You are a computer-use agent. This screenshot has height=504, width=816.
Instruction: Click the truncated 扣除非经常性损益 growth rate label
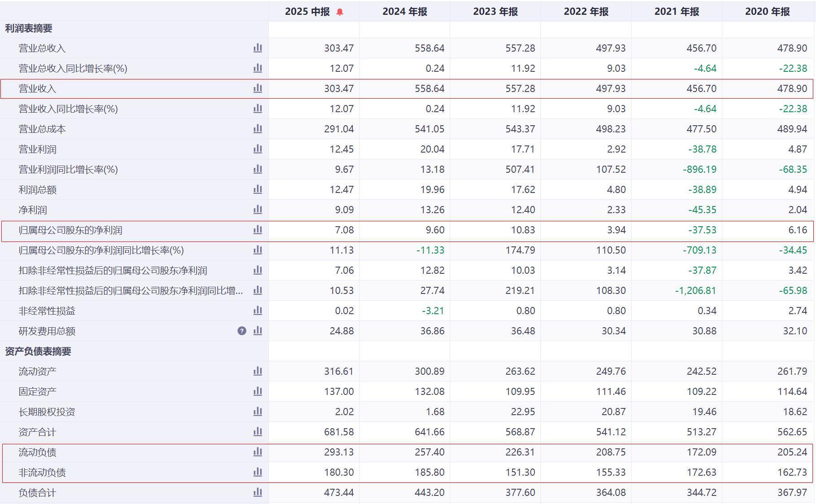[x=131, y=291]
